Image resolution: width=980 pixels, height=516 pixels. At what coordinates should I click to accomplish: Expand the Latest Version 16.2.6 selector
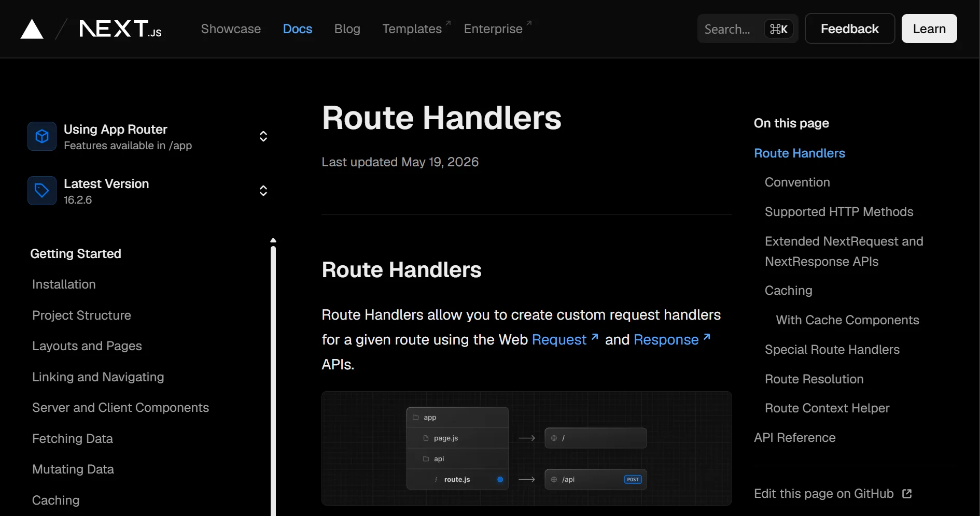pos(148,191)
